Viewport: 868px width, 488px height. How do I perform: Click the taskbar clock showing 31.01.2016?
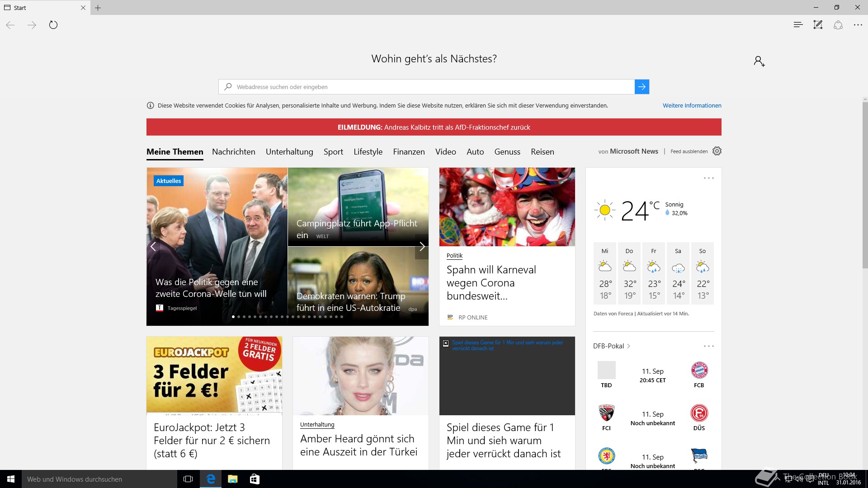point(849,479)
